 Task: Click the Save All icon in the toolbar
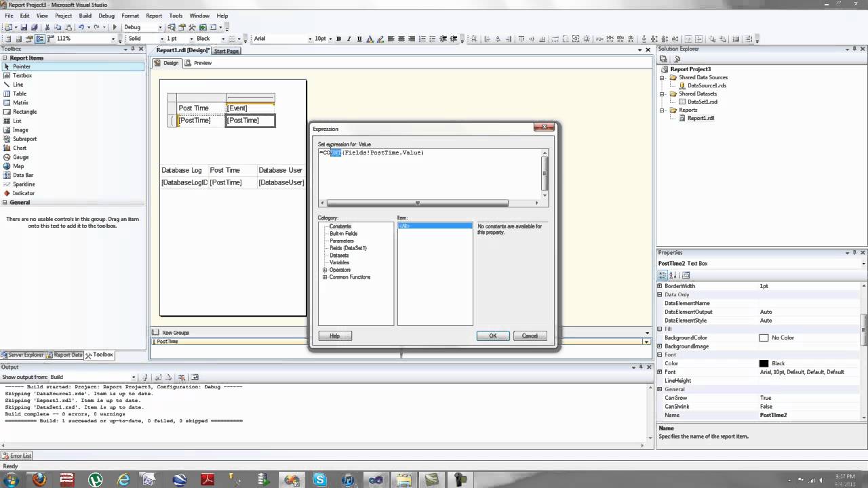[34, 27]
